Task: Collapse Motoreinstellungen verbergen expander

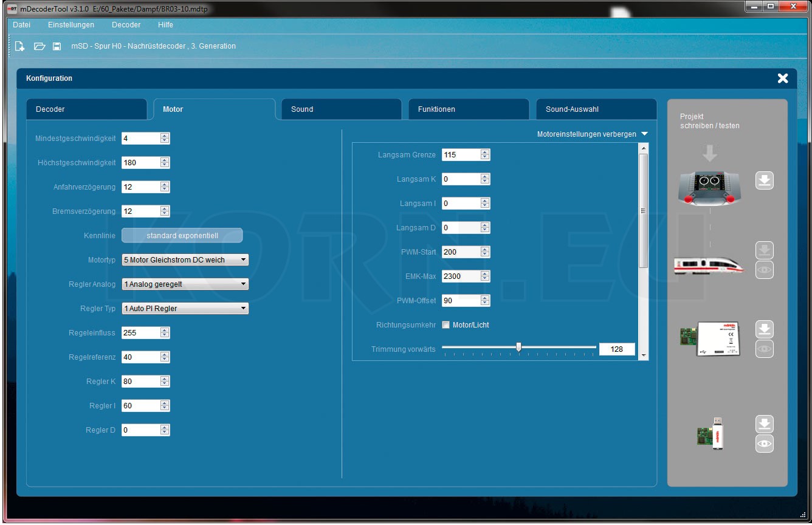Action: tap(592, 134)
